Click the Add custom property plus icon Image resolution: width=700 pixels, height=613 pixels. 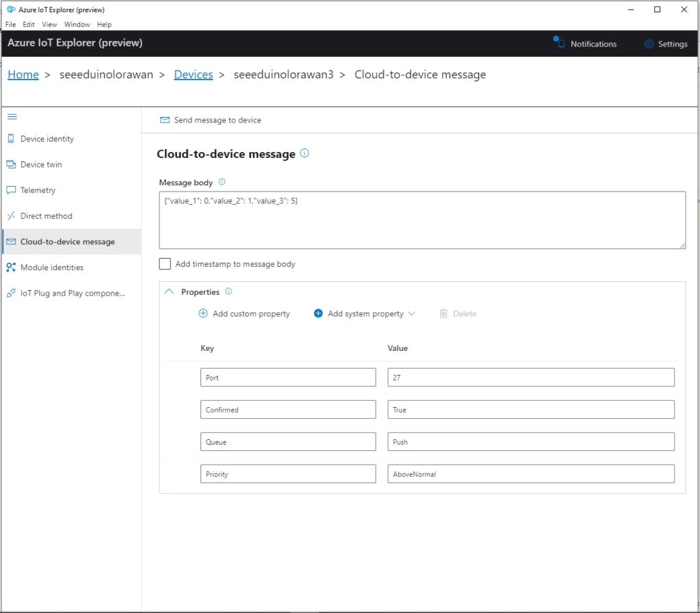(x=203, y=313)
